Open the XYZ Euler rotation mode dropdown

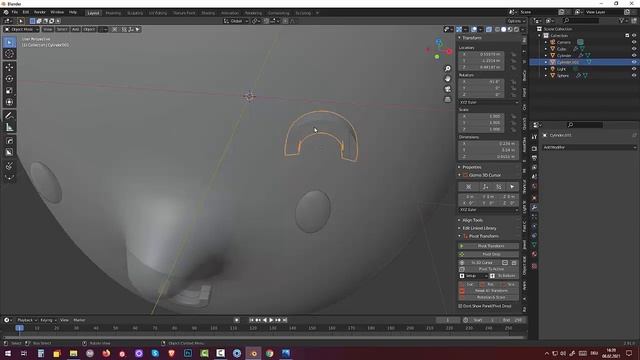(489, 102)
